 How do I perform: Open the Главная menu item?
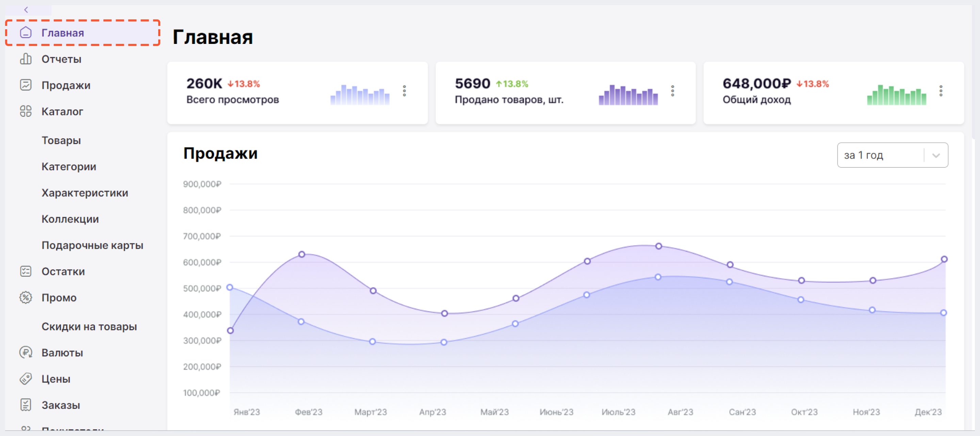click(x=83, y=33)
